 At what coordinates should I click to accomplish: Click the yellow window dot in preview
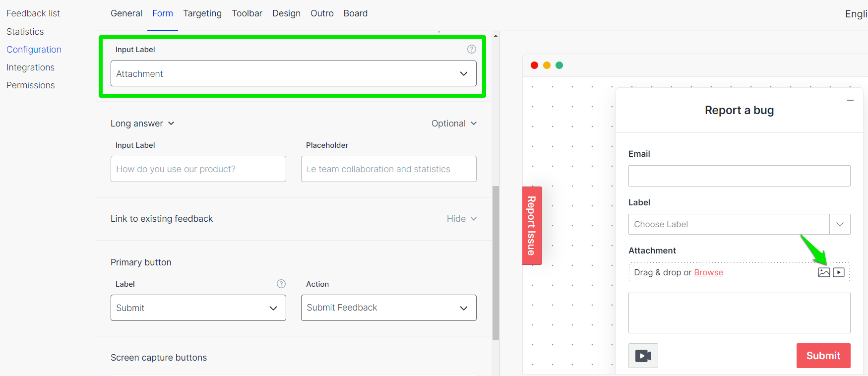[x=547, y=65]
